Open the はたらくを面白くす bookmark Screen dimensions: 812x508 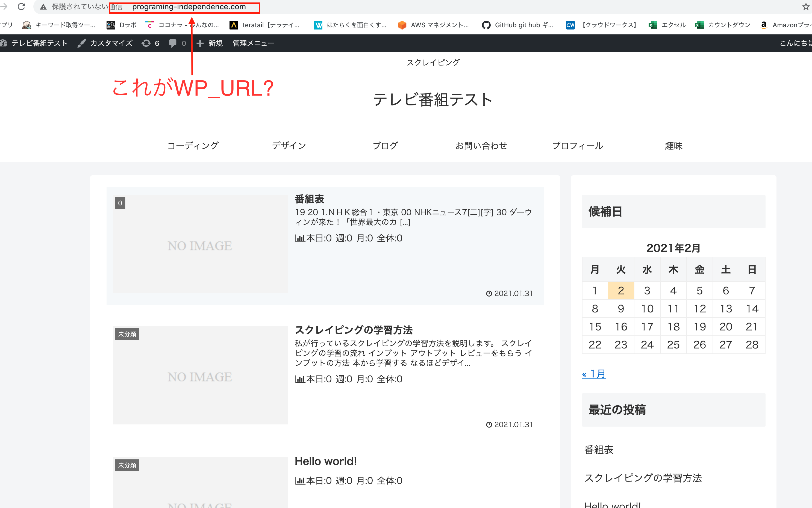pos(350,25)
